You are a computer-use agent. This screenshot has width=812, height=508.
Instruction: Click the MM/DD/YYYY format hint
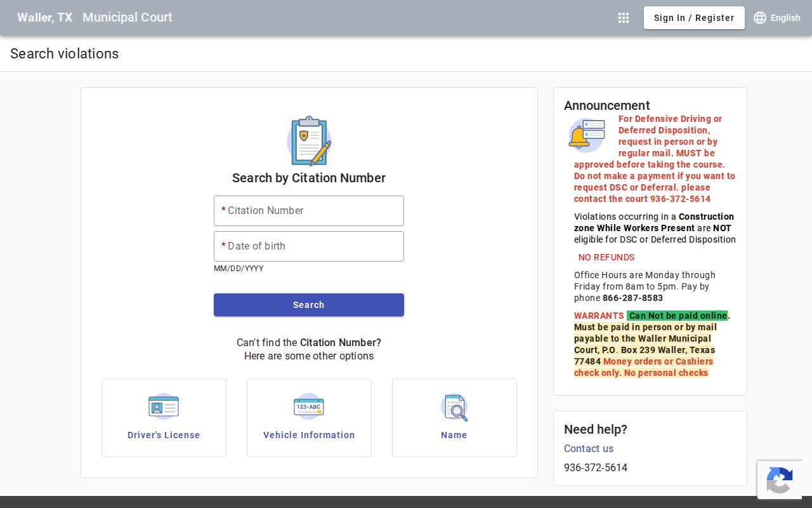239,269
